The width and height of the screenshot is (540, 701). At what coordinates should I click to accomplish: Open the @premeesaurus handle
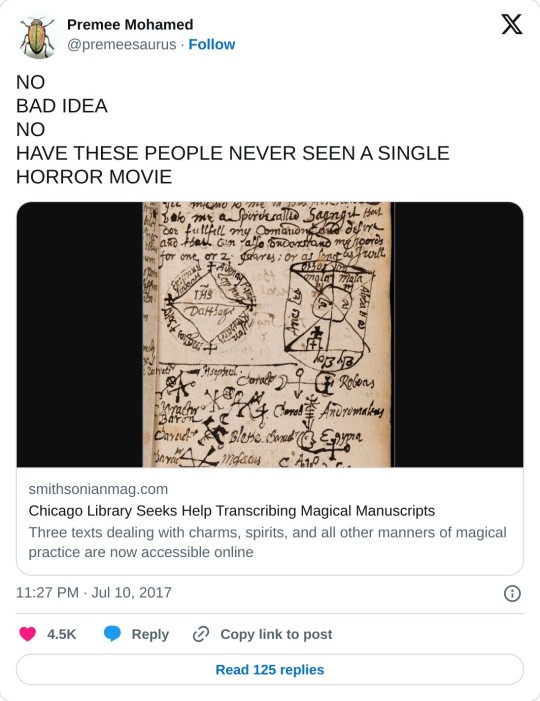pyautogui.click(x=122, y=45)
